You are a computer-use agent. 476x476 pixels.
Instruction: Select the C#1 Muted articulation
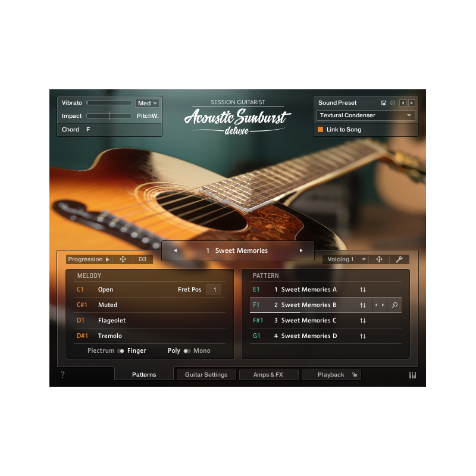tap(149, 305)
